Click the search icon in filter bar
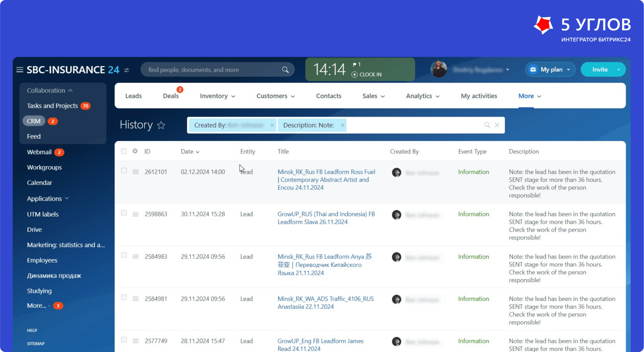644x352 pixels. [x=487, y=125]
